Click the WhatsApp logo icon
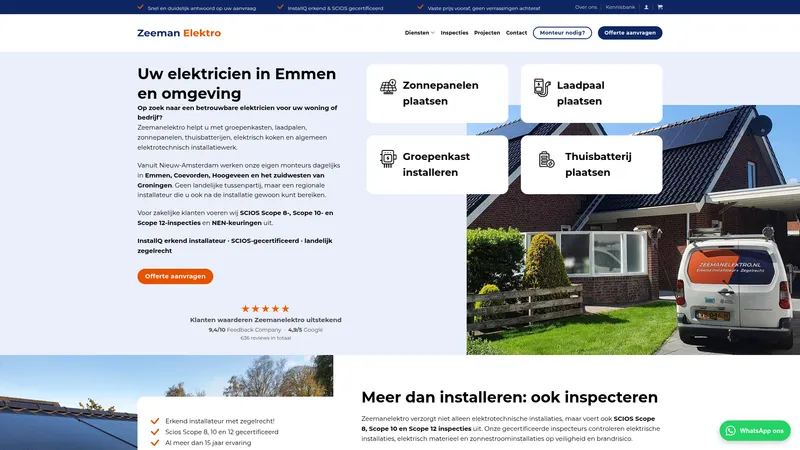 point(731,431)
